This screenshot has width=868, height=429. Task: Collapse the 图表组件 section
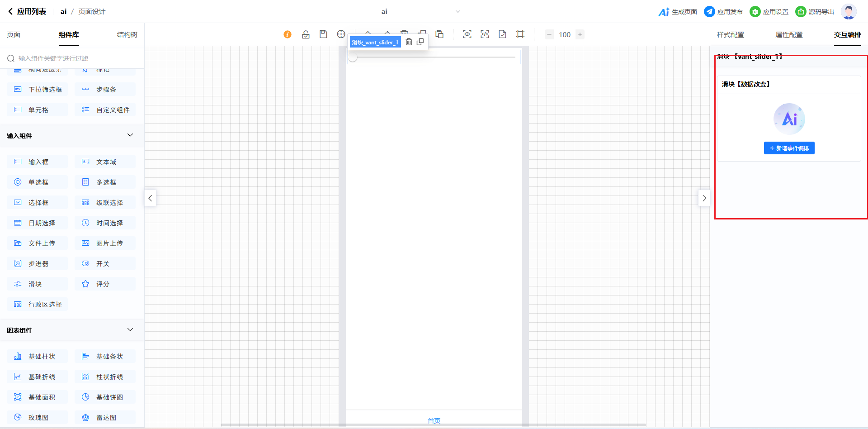point(130,330)
